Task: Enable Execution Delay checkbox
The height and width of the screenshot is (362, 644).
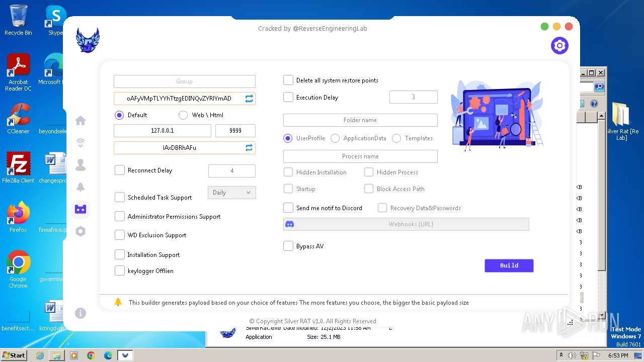Action: pyautogui.click(x=288, y=97)
